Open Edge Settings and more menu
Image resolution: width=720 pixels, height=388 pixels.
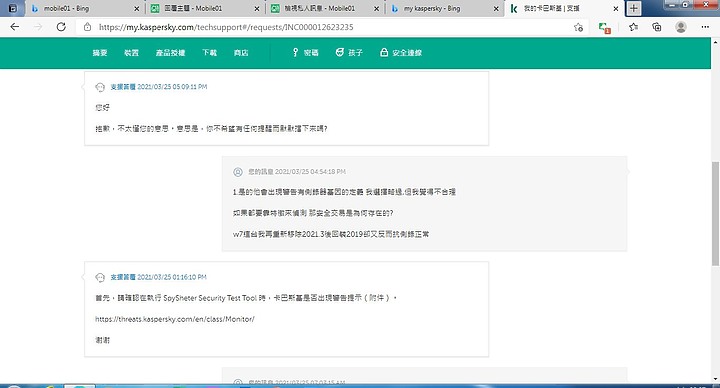click(705, 27)
